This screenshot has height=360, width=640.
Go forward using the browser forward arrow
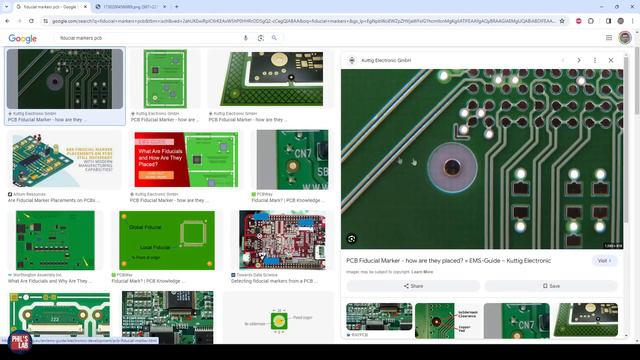pos(19,21)
